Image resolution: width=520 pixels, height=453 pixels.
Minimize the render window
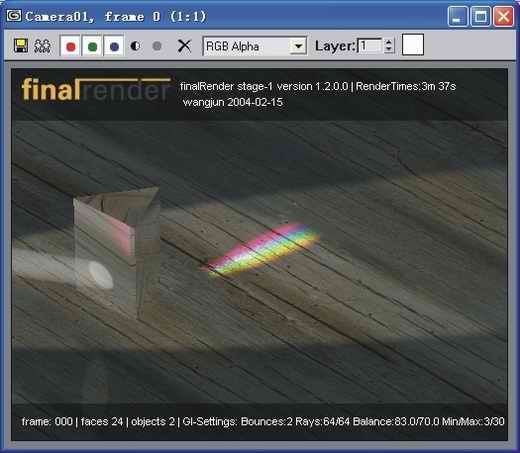point(458,16)
